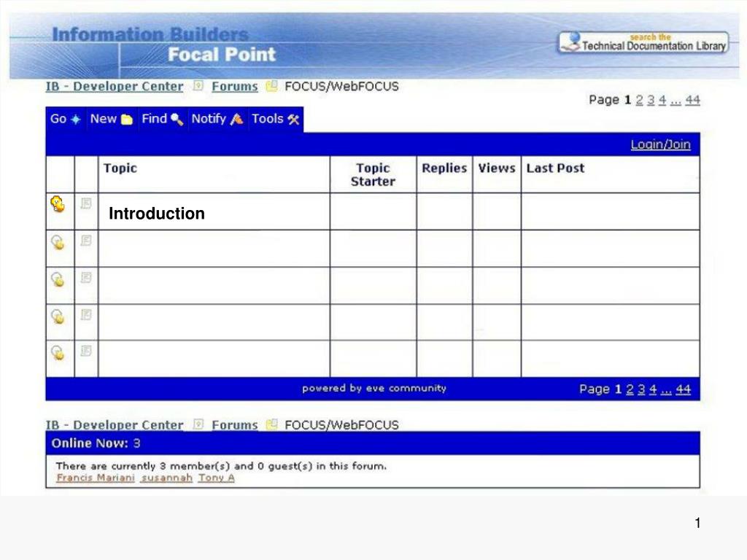Click the top pagination ellipsis link
This screenshot has height=560, width=747.
tap(676, 101)
